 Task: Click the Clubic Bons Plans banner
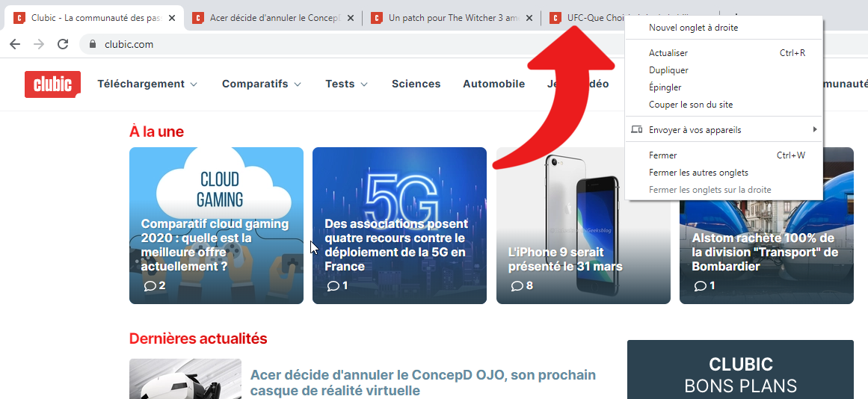pos(741,370)
